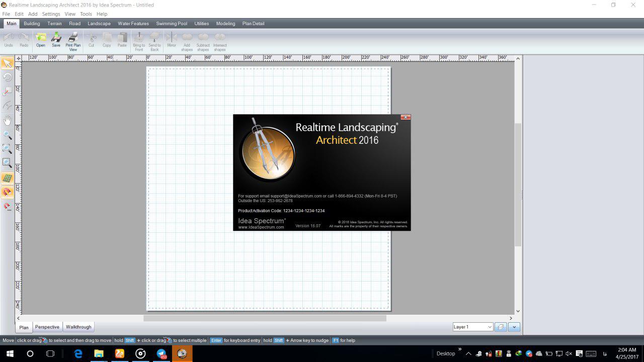Select the arrow selection tool

pos(7,63)
